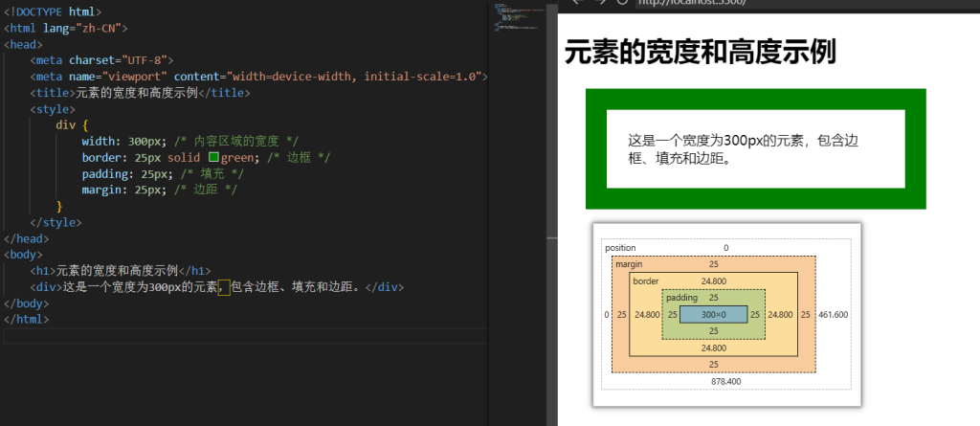
Task: Click the browser back arrow
Action: tap(574, 3)
